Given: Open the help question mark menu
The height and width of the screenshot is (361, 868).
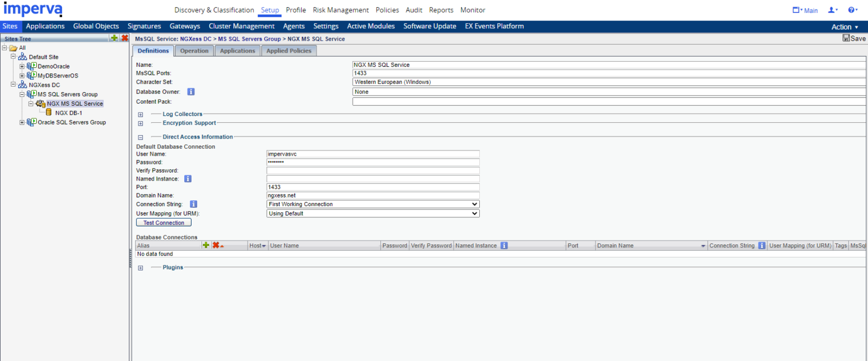Looking at the screenshot, I should coord(852,10).
